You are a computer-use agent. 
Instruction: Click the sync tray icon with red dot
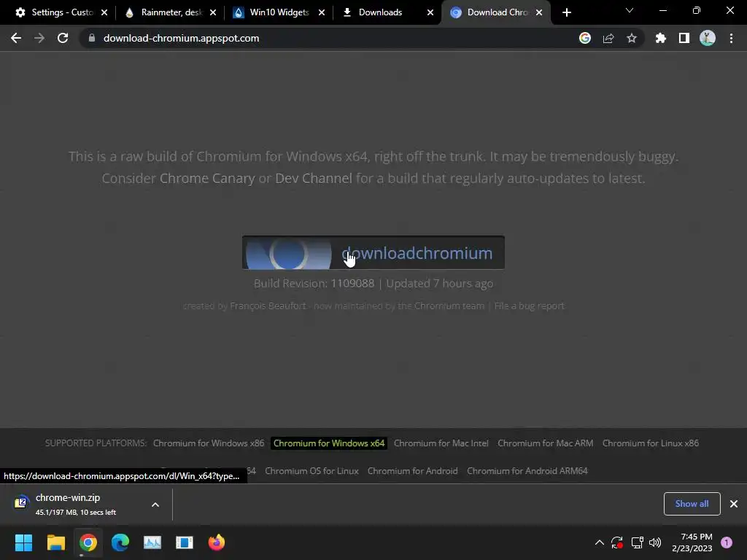click(x=617, y=542)
